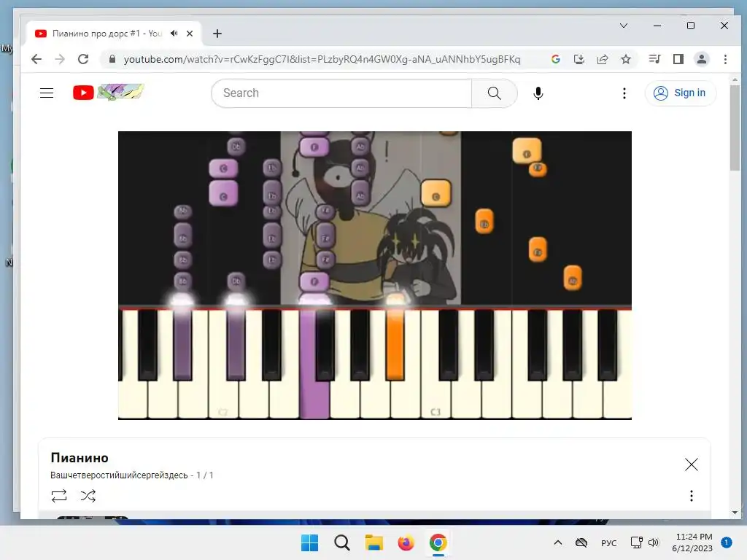This screenshot has height=560, width=747.
Task: Open volume tray icon
Action: point(654,542)
